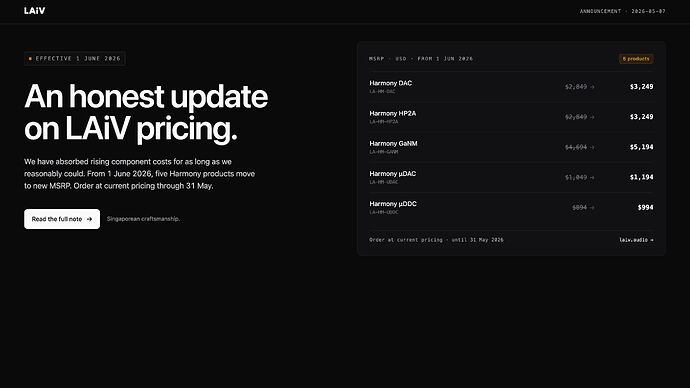Click the $1,194 new price

(x=642, y=177)
